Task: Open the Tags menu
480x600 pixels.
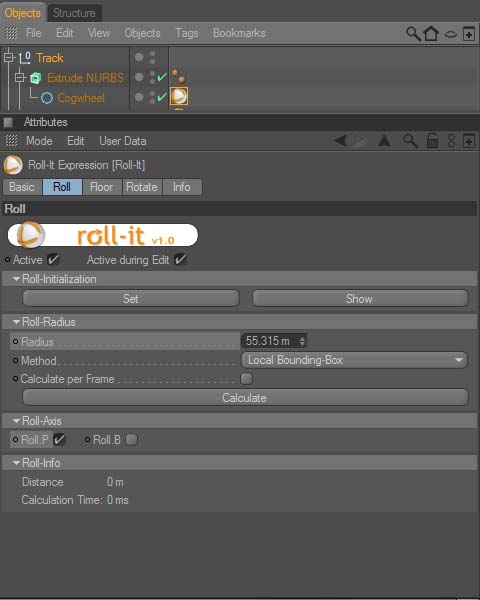Action: pyautogui.click(x=187, y=33)
